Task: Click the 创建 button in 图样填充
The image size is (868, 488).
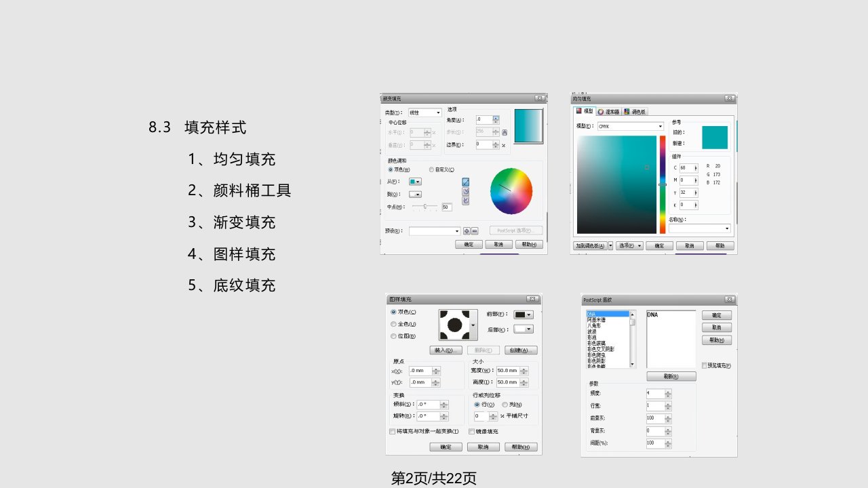Action: 521,350
